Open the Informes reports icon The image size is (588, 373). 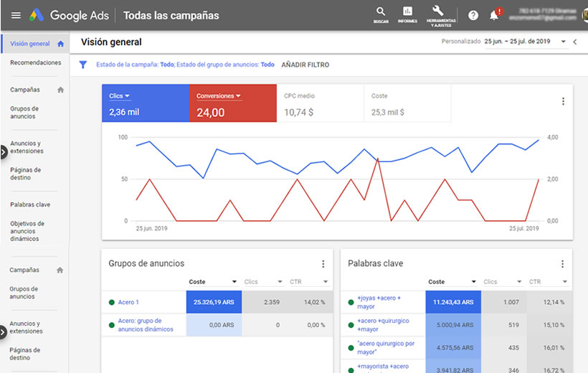point(407,15)
